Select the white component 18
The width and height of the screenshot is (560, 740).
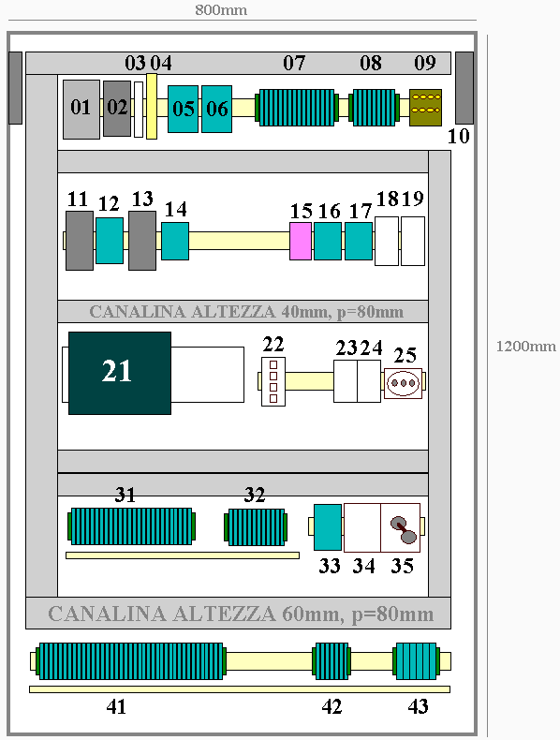[x=387, y=241]
